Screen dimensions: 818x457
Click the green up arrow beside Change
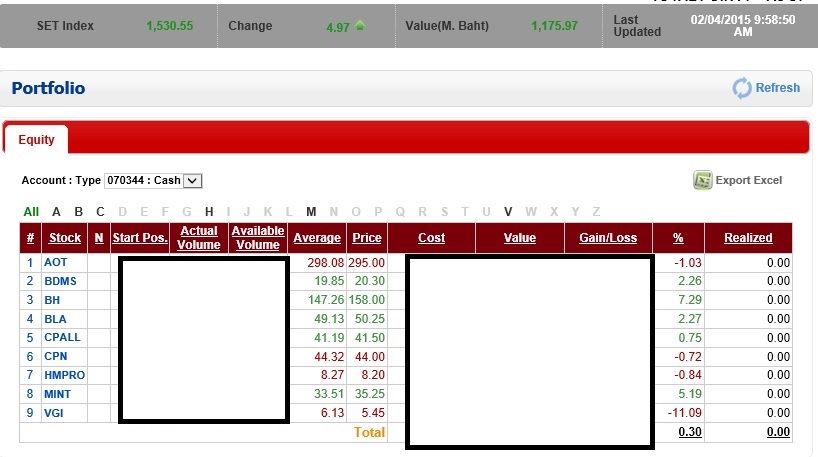(360, 26)
